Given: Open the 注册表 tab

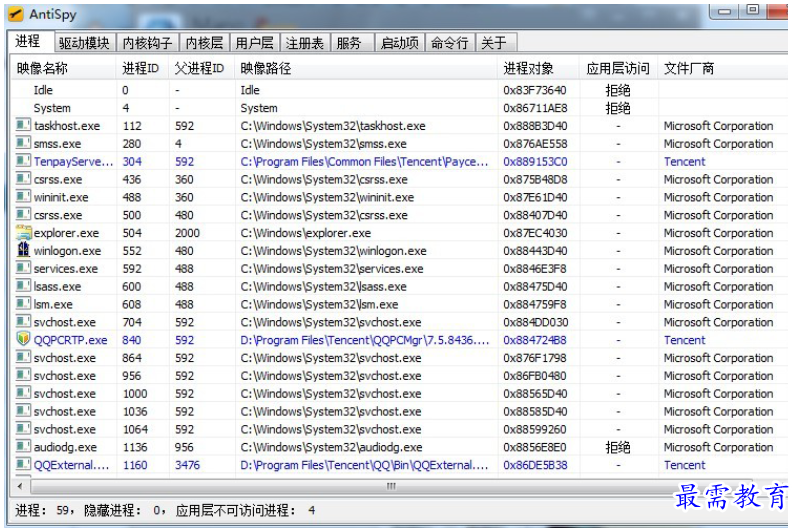Looking at the screenshot, I should [305, 43].
